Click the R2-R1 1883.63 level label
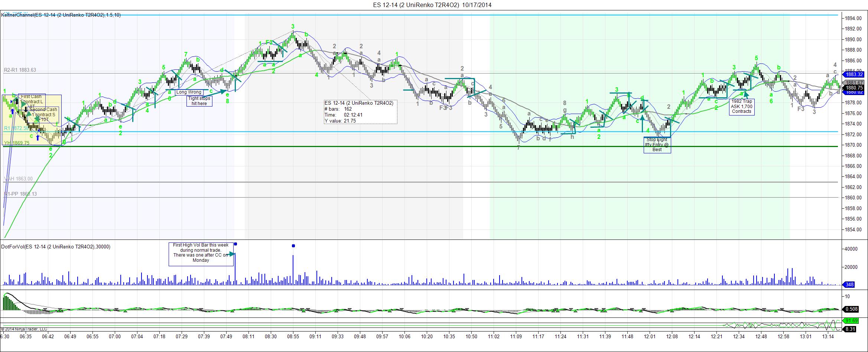This screenshot has height=352, width=868. 20,70
